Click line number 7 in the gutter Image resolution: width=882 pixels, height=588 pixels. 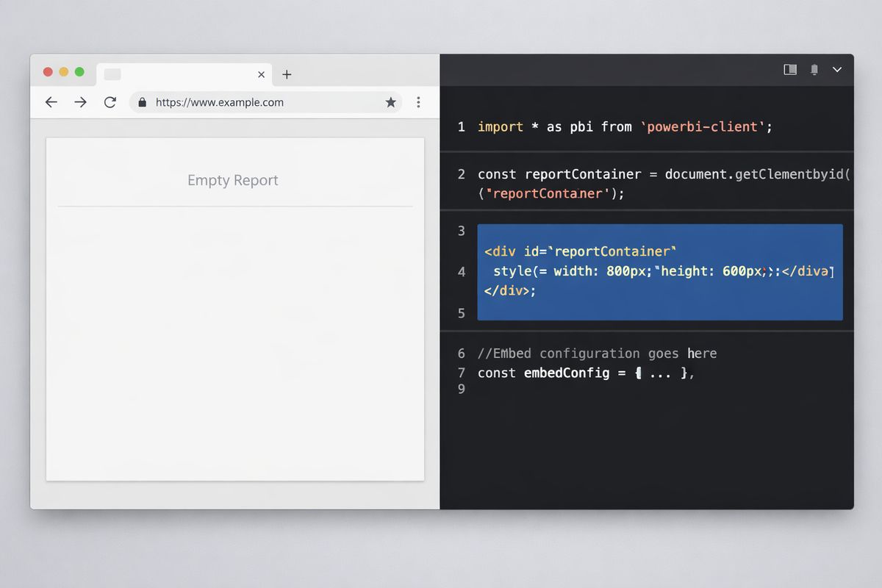pos(462,373)
